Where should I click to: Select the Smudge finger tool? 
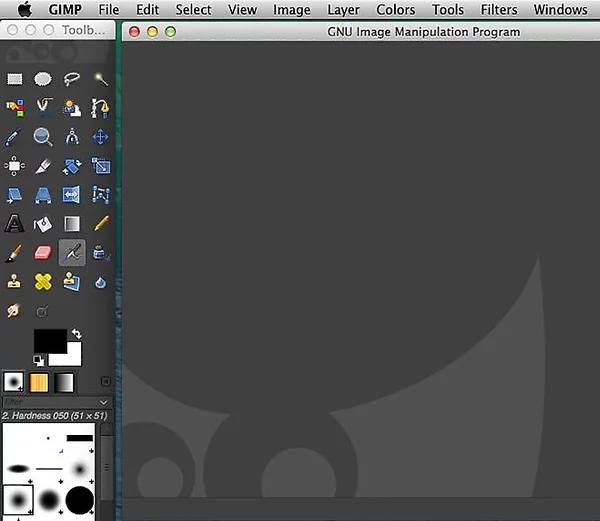[13, 311]
